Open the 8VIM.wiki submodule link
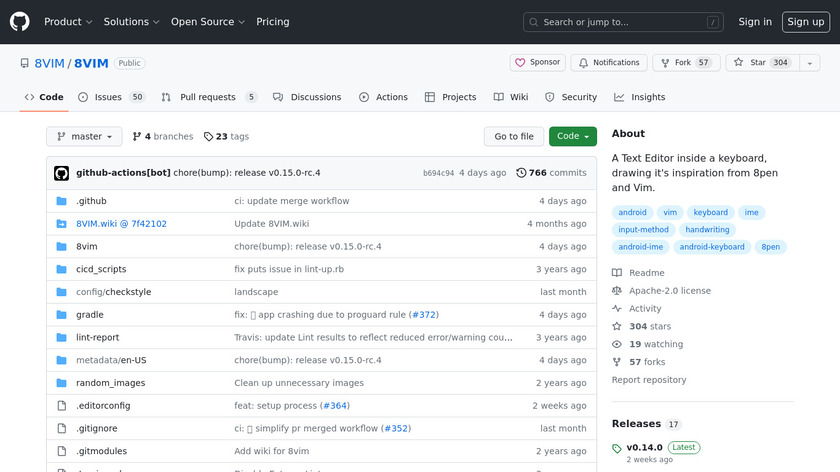This screenshot has height=472, width=840. tap(121, 224)
